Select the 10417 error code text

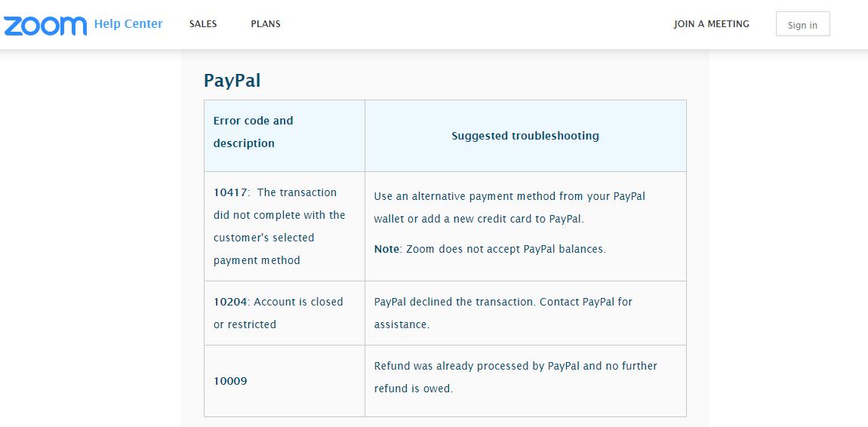(x=230, y=192)
